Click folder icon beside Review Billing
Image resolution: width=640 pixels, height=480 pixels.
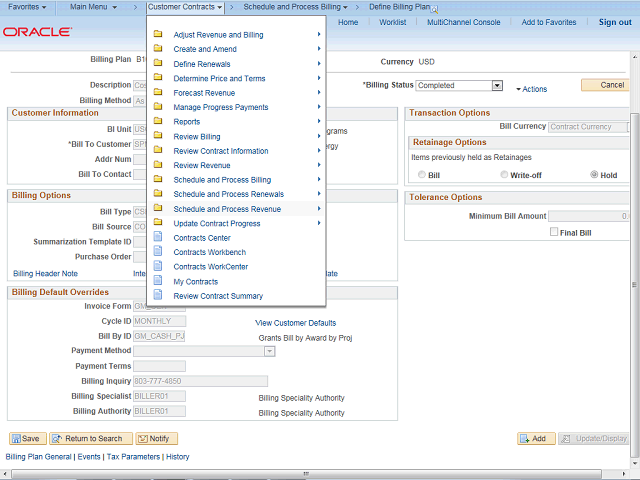(x=158, y=135)
